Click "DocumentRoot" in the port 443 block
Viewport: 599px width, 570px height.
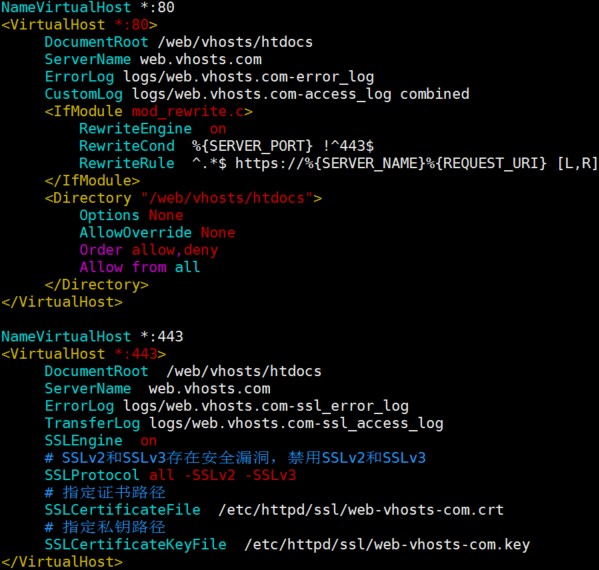(96, 371)
